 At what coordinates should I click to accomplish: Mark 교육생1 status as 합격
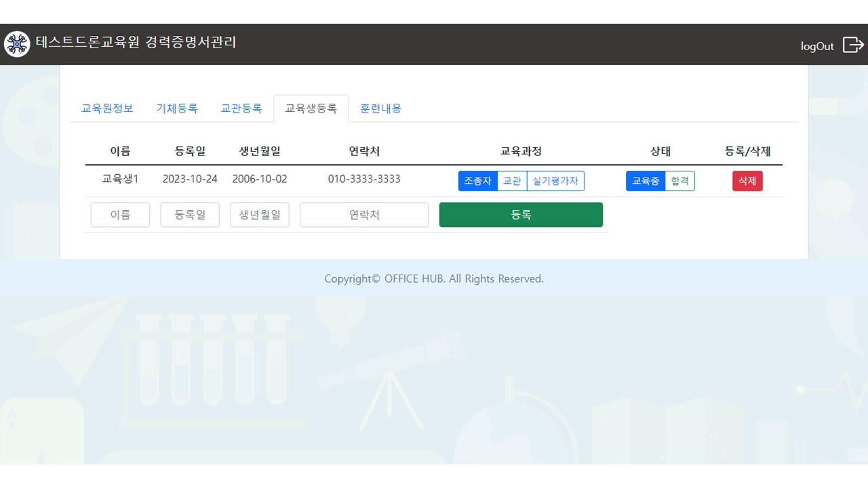coord(679,181)
